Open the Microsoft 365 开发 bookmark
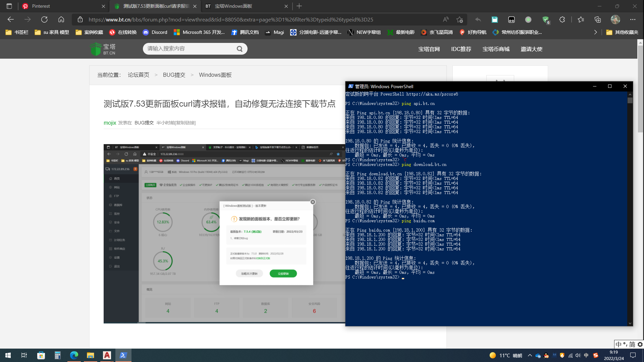 (x=199, y=32)
